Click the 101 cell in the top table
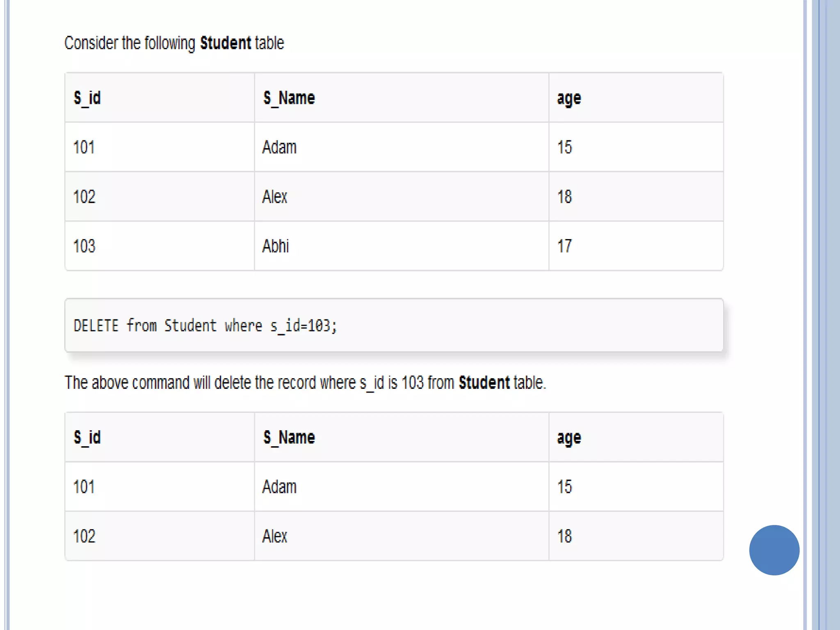Viewport: 840px width, 630px height. click(84, 147)
